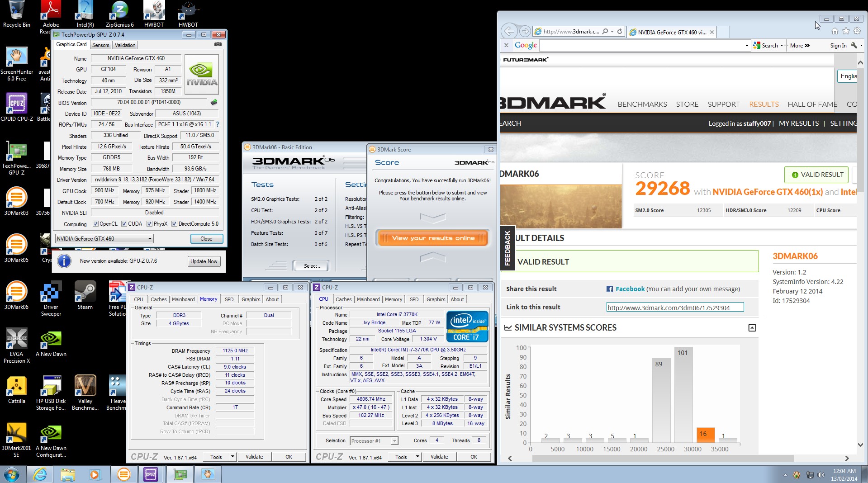Screen dimensions: 868x483
Task: Expand Tools arrow in Memory CPU-Z window
Action: [x=232, y=457]
